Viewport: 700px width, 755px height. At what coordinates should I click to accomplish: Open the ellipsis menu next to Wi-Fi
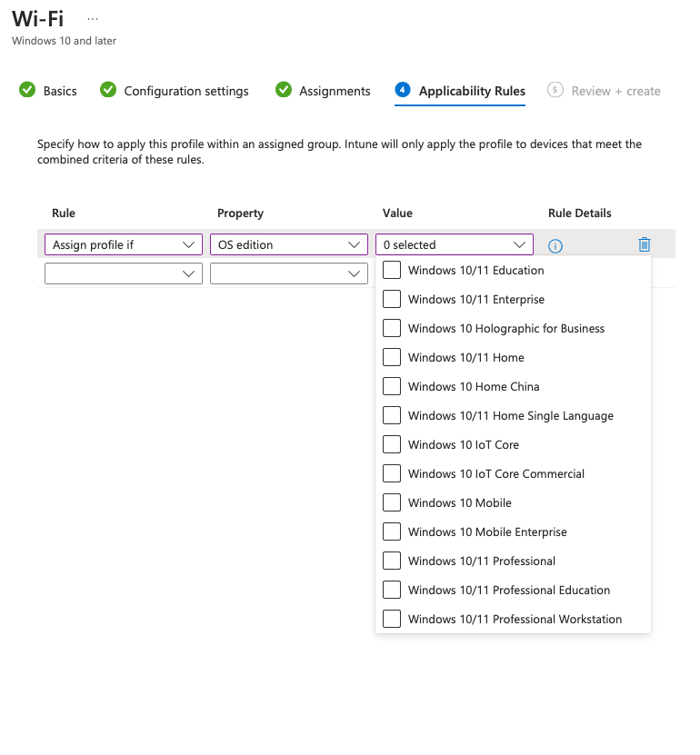(x=93, y=19)
